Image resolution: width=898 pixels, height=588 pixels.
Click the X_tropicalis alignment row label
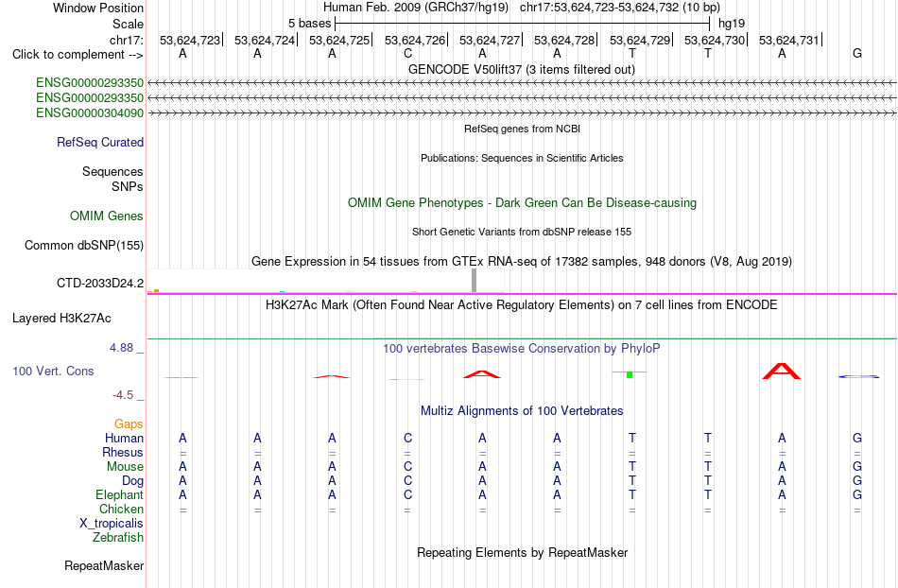[x=112, y=524]
